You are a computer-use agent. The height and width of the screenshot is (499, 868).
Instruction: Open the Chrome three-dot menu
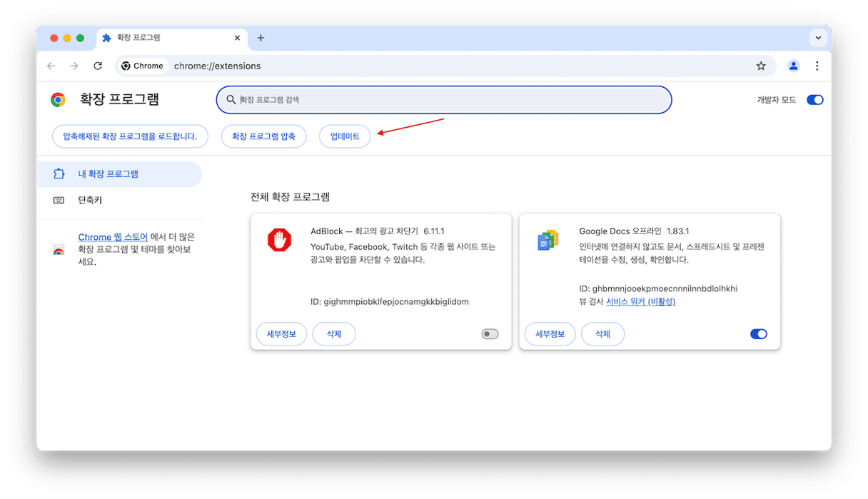817,66
